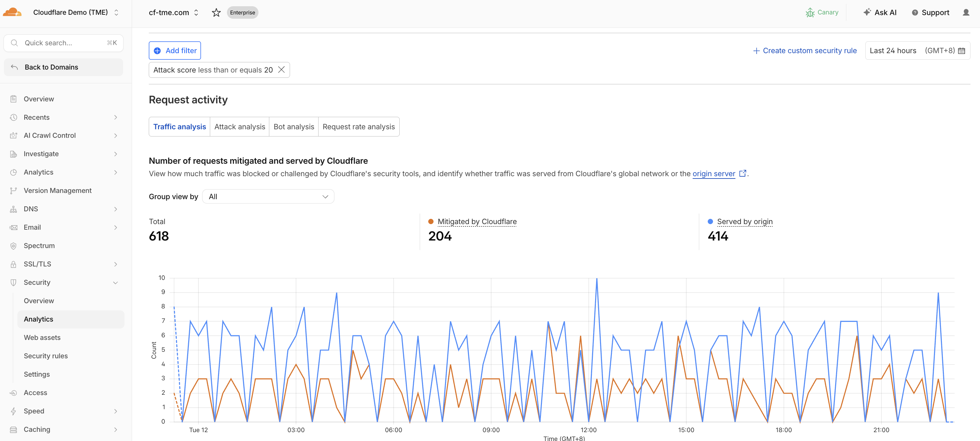Expand the Investigate section chevron

click(116, 154)
